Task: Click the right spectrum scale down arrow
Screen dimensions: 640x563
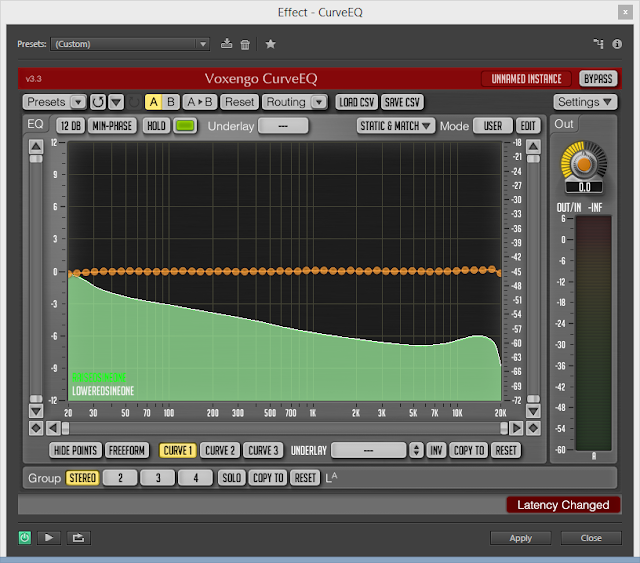Action: coord(533,411)
